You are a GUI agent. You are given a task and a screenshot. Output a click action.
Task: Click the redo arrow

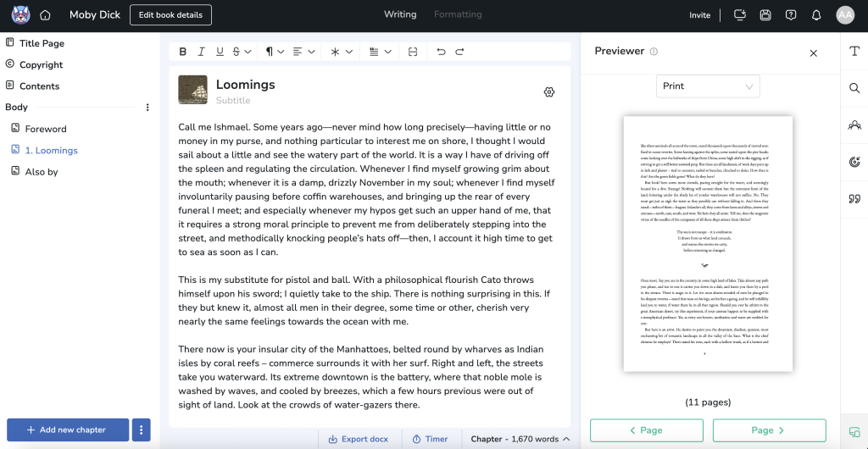click(459, 52)
